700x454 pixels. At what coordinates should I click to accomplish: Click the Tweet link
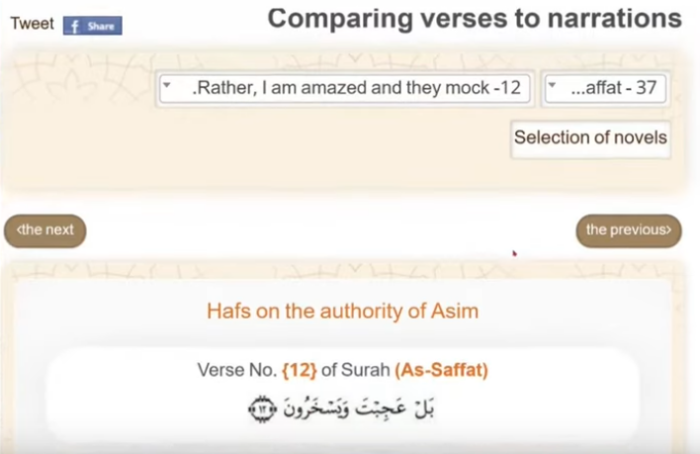(x=32, y=24)
